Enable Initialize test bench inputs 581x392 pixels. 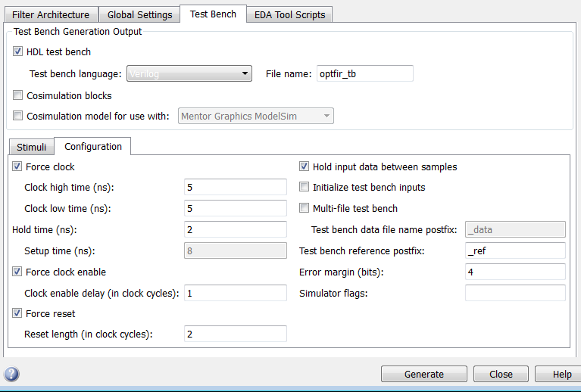point(305,187)
